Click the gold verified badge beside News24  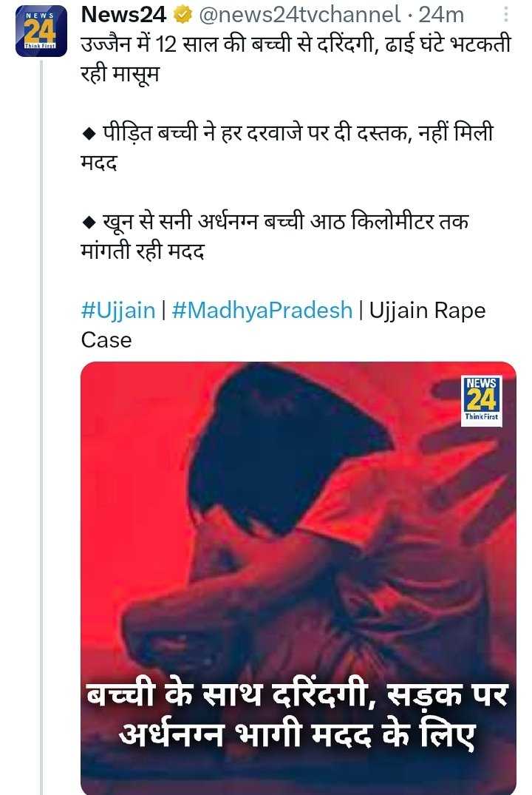tap(183, 16)
